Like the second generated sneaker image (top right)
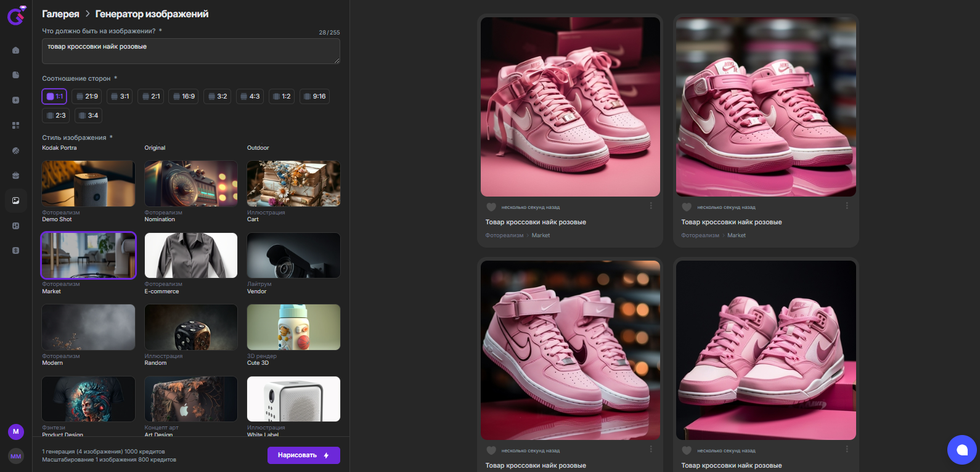The height and width of the screenshot is (472, 980). point(687,207)
